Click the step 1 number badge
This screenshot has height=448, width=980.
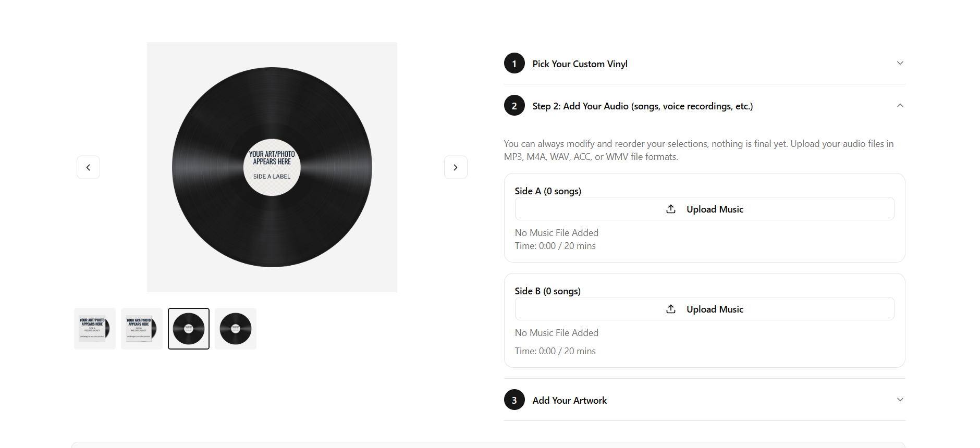(x=514, y=64)
